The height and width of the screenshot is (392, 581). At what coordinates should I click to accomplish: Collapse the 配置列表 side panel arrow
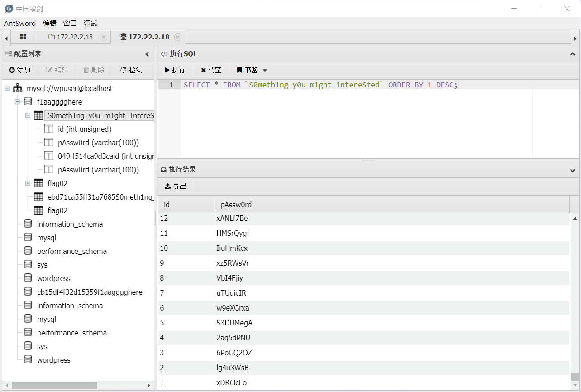pos(147,54)
